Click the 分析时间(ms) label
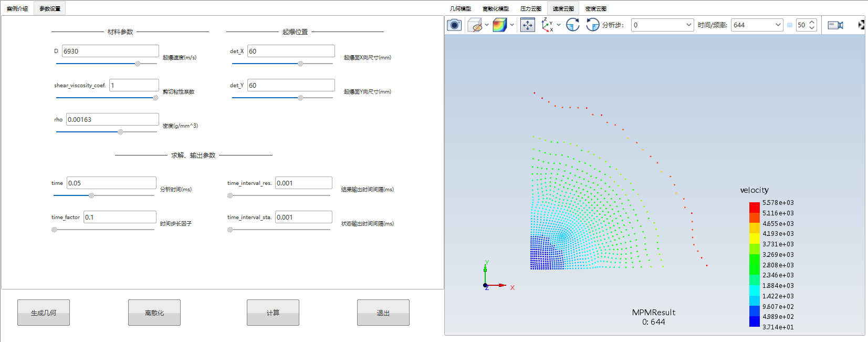868x342 pixels. point(176,190)
